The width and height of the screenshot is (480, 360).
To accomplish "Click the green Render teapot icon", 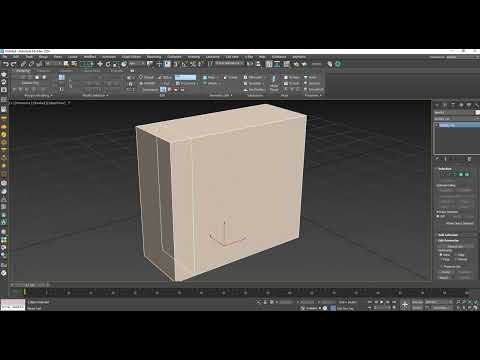I will (x=338, y=64).
